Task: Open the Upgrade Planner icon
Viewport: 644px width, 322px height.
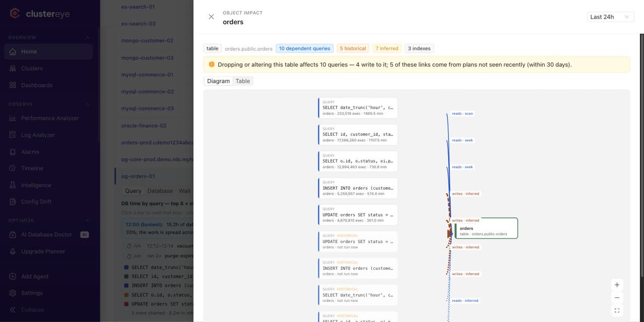Action: tap(13, 251)
